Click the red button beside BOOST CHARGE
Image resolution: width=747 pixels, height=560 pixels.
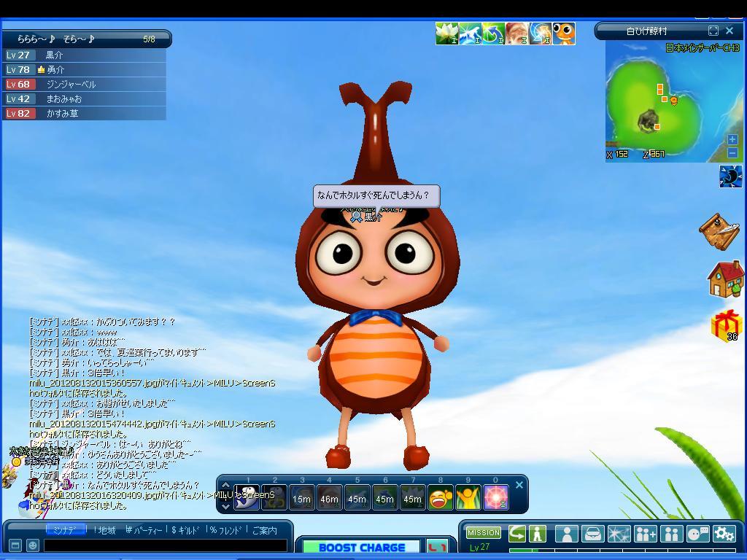pyautogui.click(x=436, y=547)
